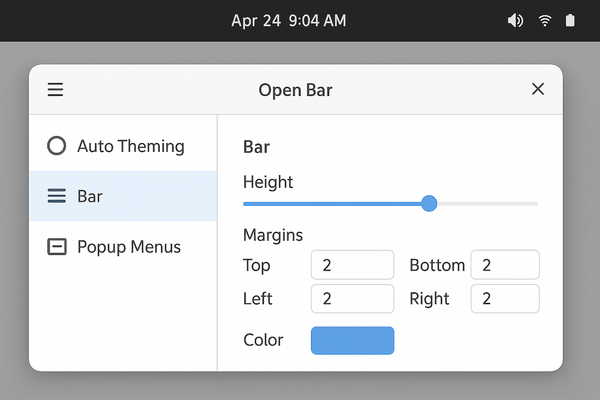Open the volume speaker indicator in top panel

(x=516, y=20)
